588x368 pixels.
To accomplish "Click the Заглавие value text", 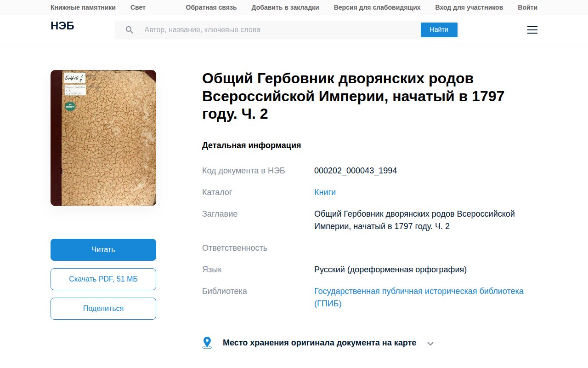I will (x=414, y=220).
